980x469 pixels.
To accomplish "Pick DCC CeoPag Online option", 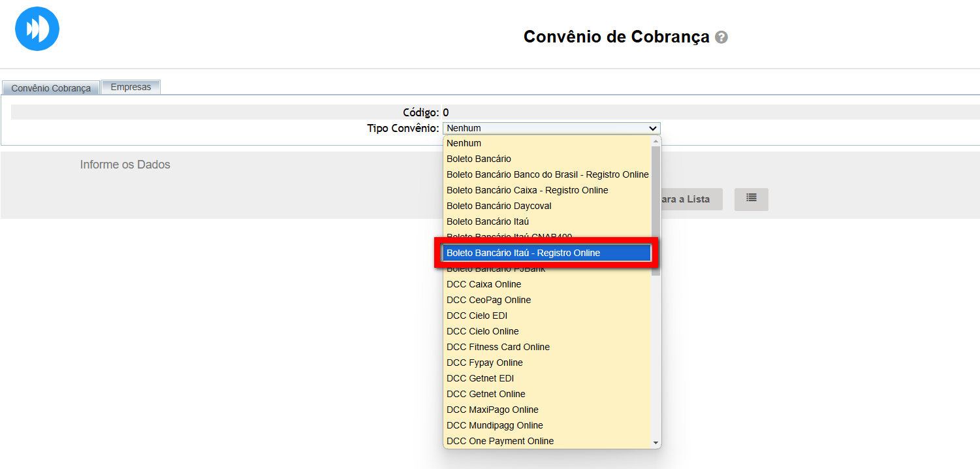I will click(547, 300).
